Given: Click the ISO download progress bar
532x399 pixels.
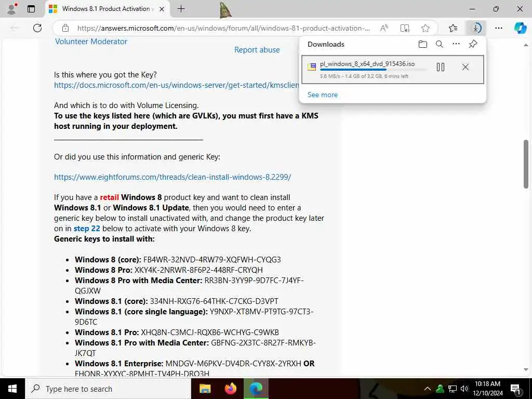Looking at the screenshot, I should tap(373, 70).
